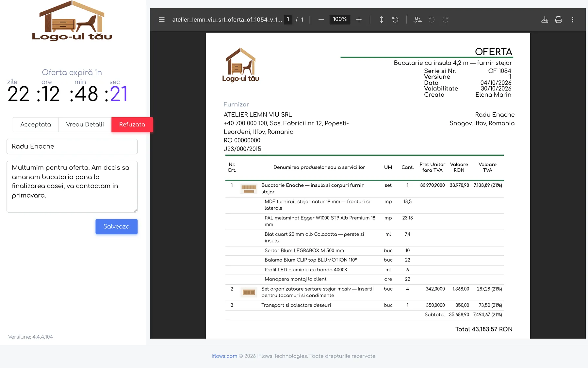Viewport: 588px width, 368px height.
Task: Click the Sertar Blum LEGRABOX M 500 mm line
Action: (304, 250)
